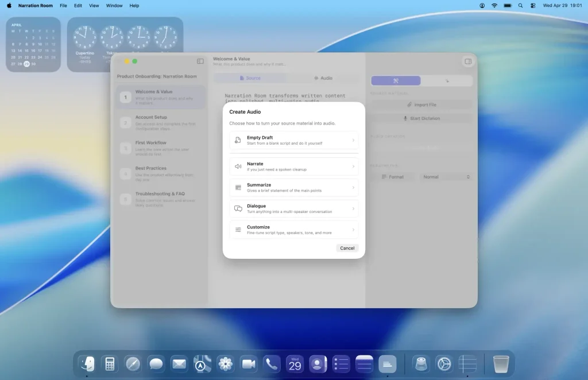The image size is (588, 380).
Task: Pick the Summarize option
Action: click(x=293, y=187)
